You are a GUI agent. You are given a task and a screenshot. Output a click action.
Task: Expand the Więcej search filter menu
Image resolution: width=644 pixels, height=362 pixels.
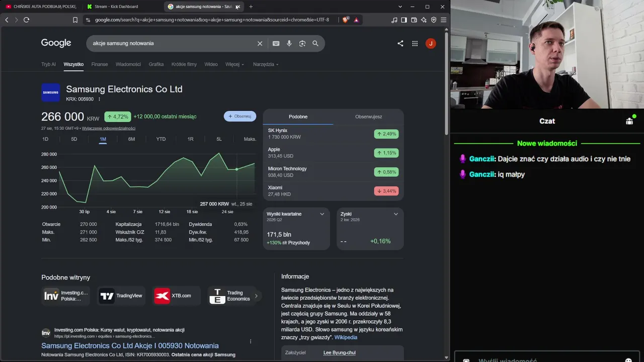tap(234, 64)
